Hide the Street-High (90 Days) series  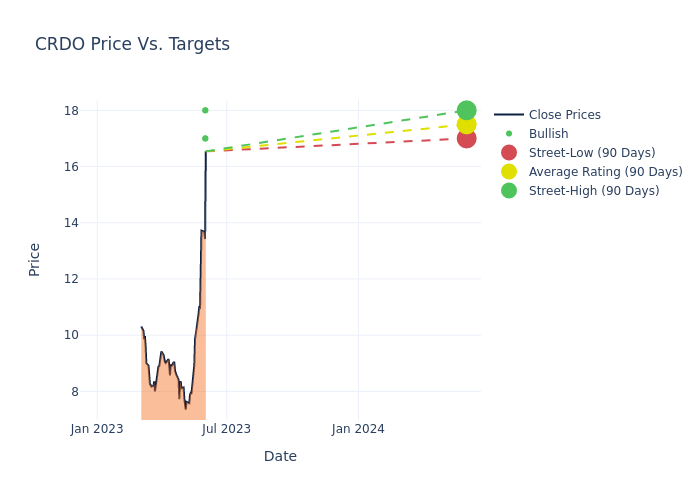tap(593, 191)
